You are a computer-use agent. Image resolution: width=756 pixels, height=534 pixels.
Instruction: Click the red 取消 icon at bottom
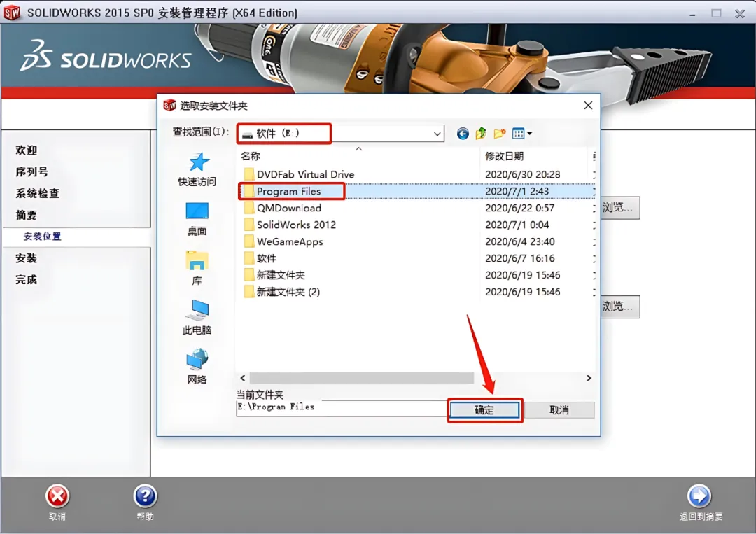pos(57,496)
